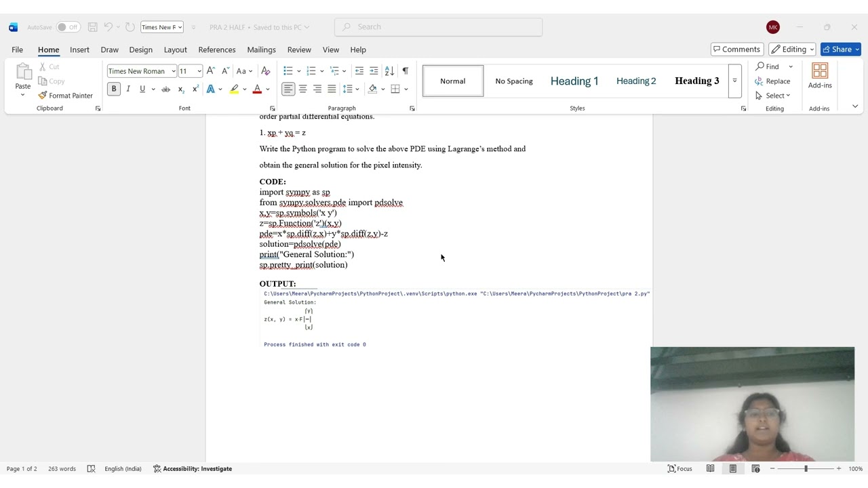This screenshot has height=488, width=868.
Task: Switch to the Design tab
Action: click(140, 49)
